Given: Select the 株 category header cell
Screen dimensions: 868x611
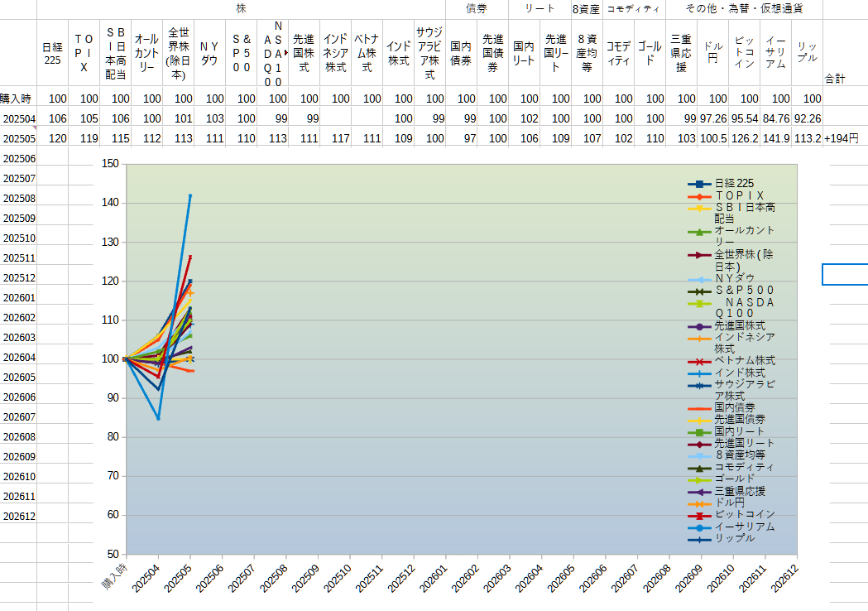Looking at the screenshot, I should pyautogui.click(x=241, y=9).
